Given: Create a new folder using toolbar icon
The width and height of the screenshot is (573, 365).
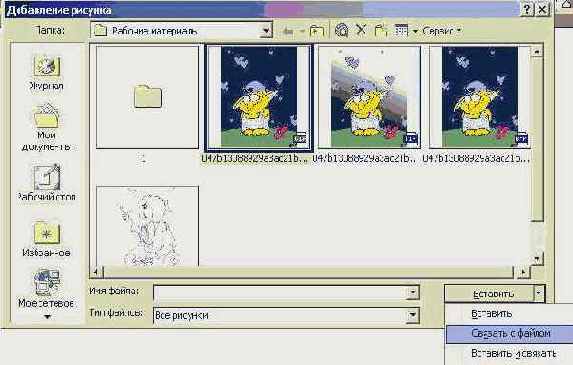Looking at the screenshot, I should pos(381,30).
